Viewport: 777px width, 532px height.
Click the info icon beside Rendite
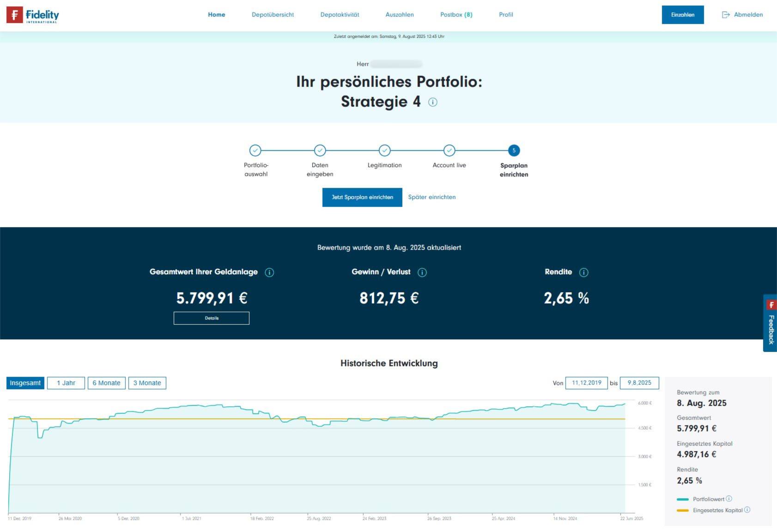tap(583, 272)
